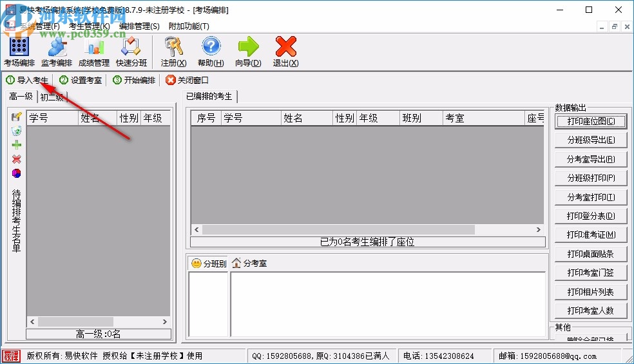Click the 分班级打印(P) button
Screen dimensions: 634x364
tap(591, 178)
